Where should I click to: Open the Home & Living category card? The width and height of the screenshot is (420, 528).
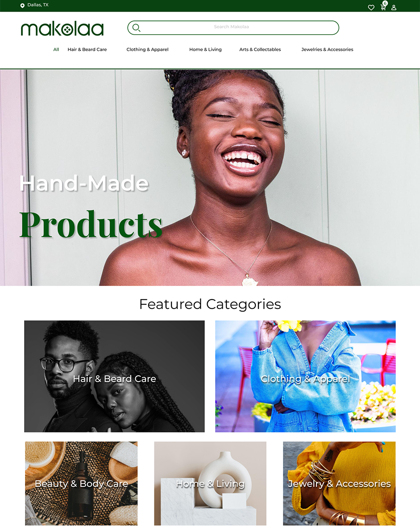point(210,483)
